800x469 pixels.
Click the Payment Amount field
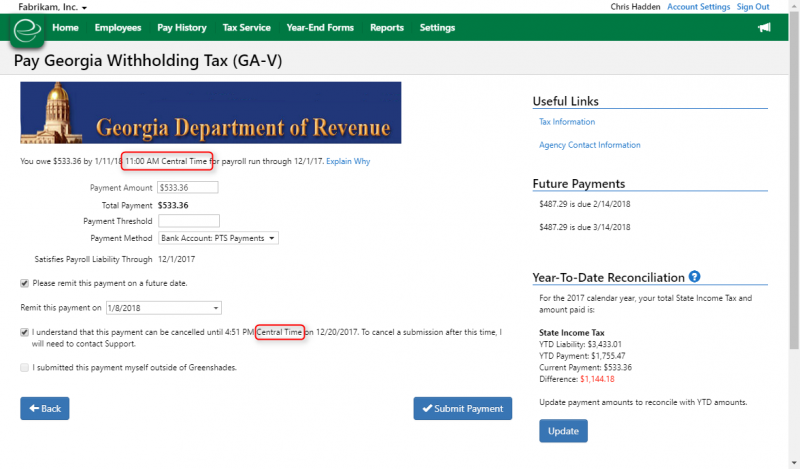(x=188, y=188)
